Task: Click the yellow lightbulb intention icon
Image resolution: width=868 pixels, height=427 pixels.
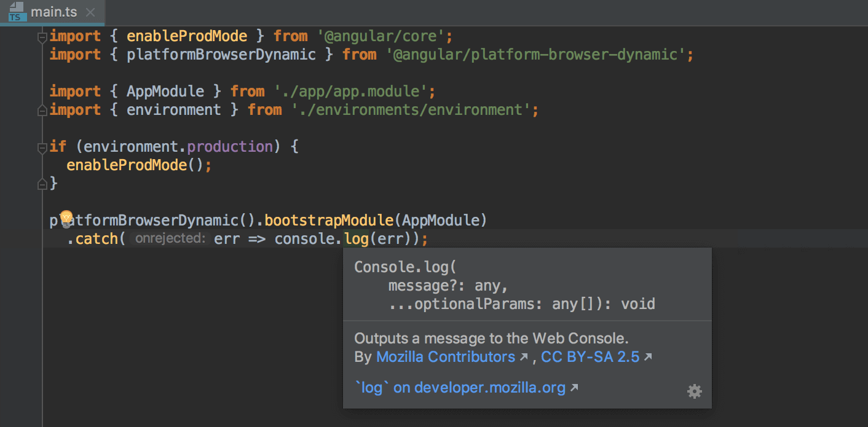Action: click(66, 218)
